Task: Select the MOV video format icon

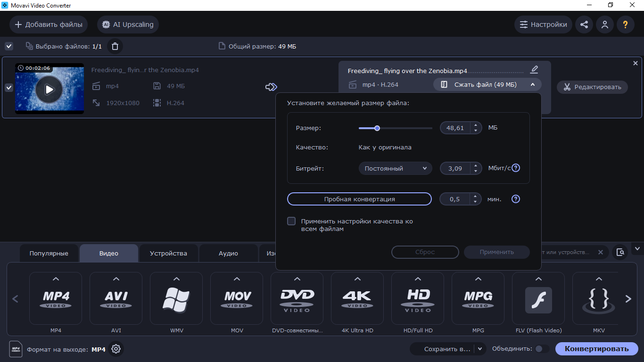Action: coord(237,298)
